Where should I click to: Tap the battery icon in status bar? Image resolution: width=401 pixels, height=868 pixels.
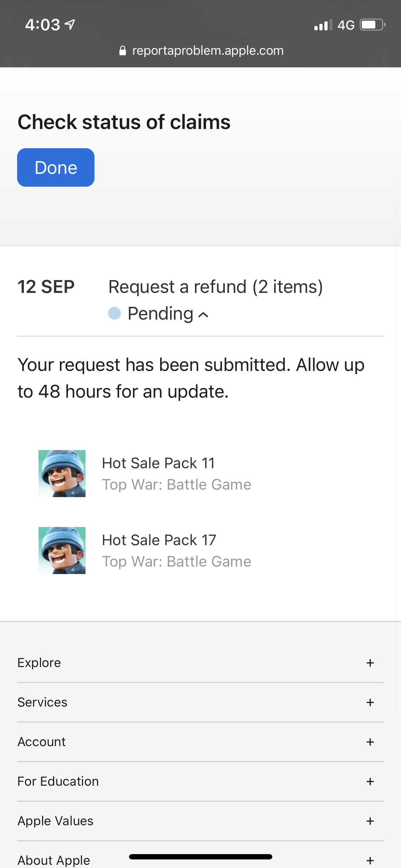click(372, 25)
